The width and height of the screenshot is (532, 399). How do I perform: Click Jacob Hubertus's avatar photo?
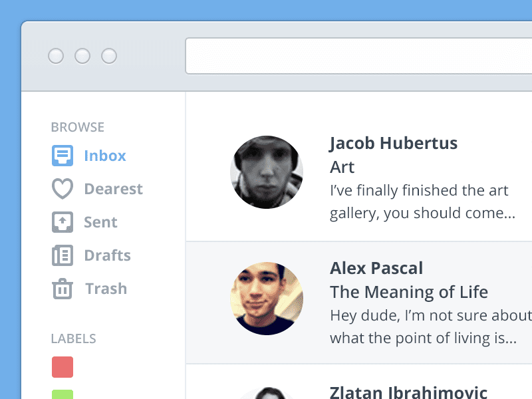pyautogui.click(x=267, y=172)
